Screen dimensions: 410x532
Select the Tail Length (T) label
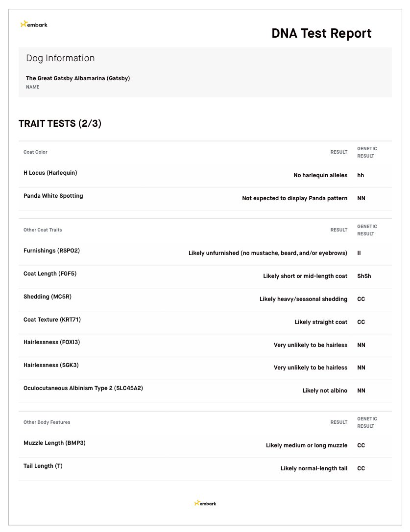click(43, 466)
